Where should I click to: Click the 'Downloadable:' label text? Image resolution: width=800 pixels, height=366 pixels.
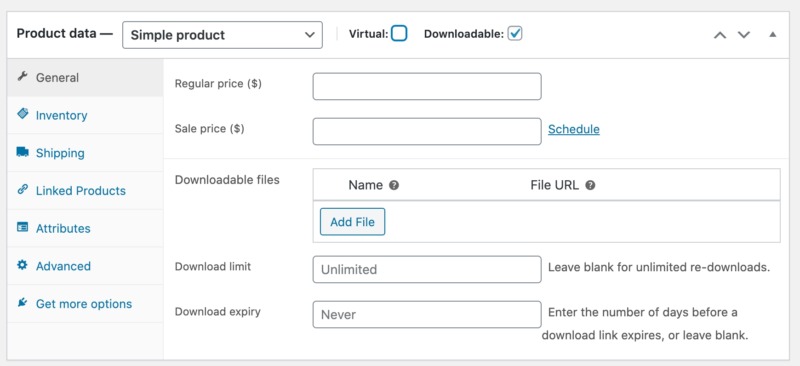pyautogui.click(x=464, y=34)
